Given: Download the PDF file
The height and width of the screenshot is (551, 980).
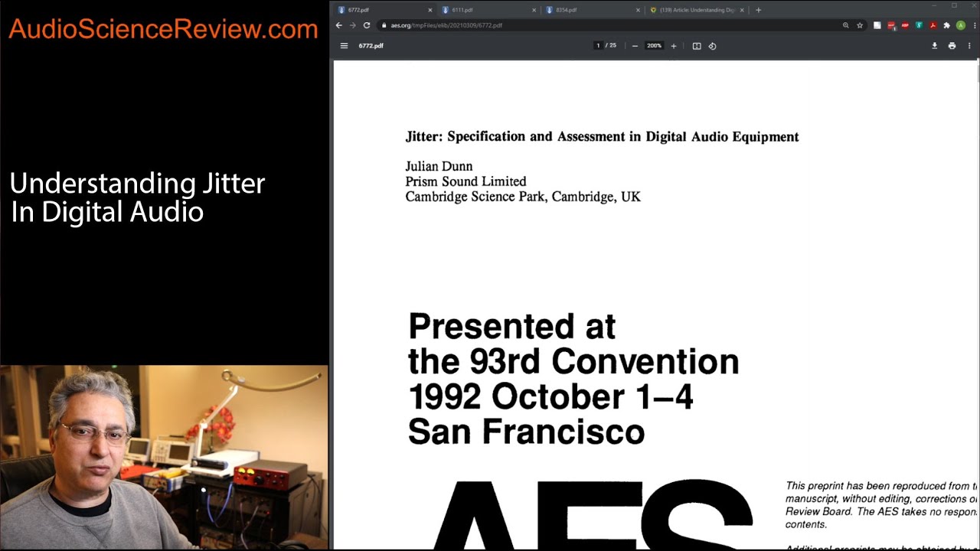Looking at the screenshot, I should (x=934, y=46).
